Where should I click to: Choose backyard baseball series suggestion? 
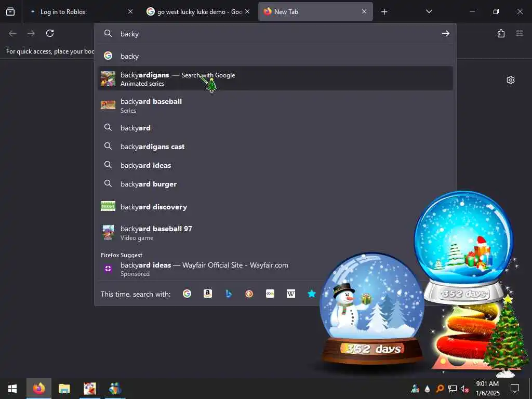click(x=275, y=105)
